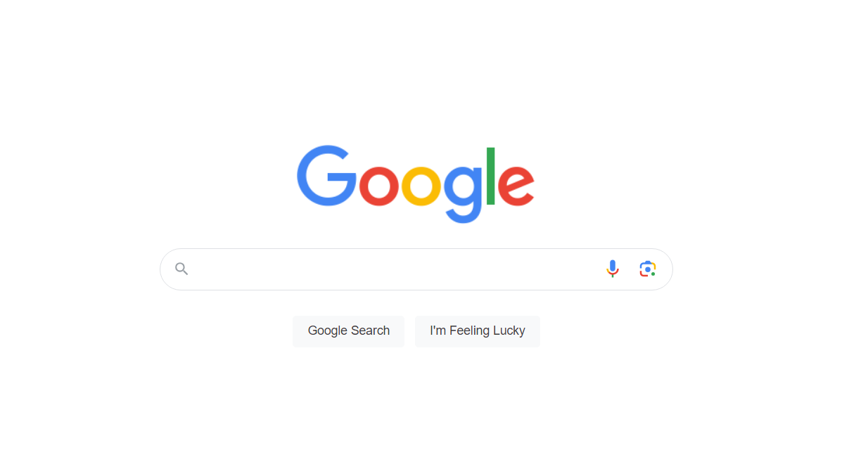Viewport: 868px width, 474px height.
Task: Try a lucky result with Feeling Lucky
Action: (x=478, y=331)
